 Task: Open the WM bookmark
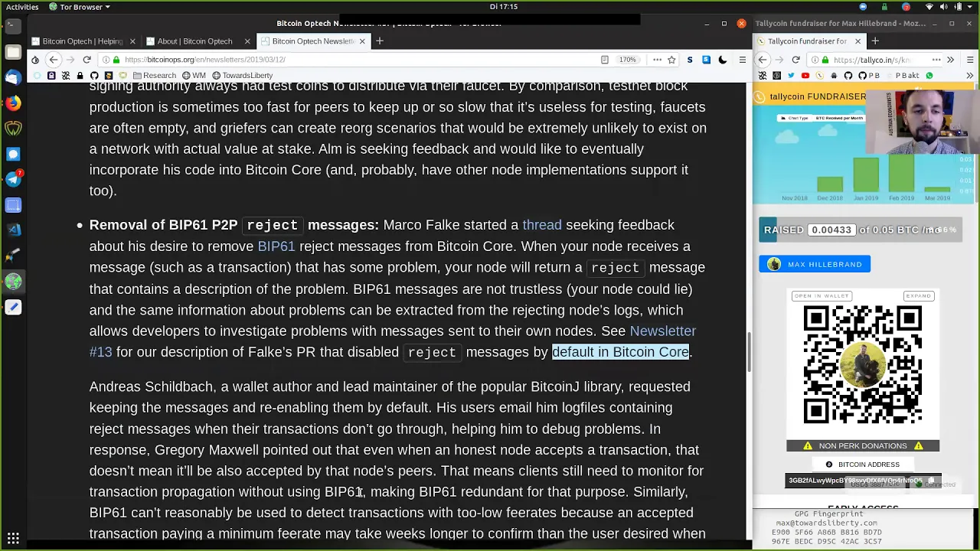point(194,76)
